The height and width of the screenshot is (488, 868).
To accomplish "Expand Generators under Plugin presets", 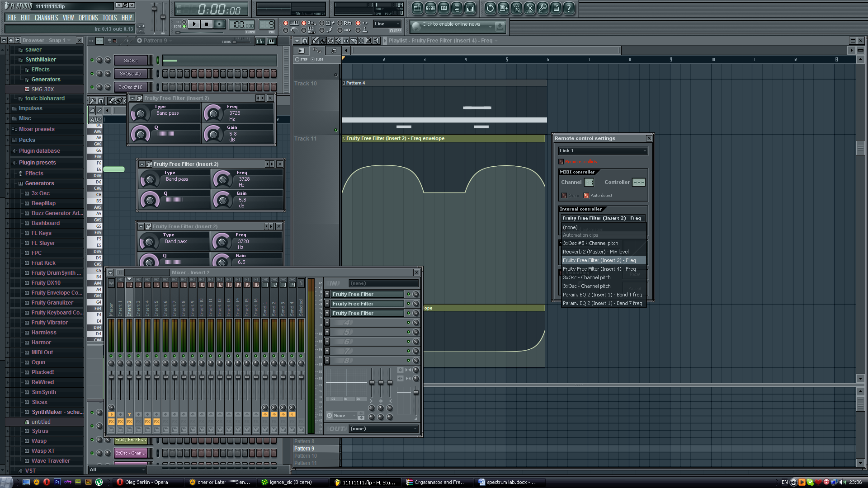I will click(39, 183).
